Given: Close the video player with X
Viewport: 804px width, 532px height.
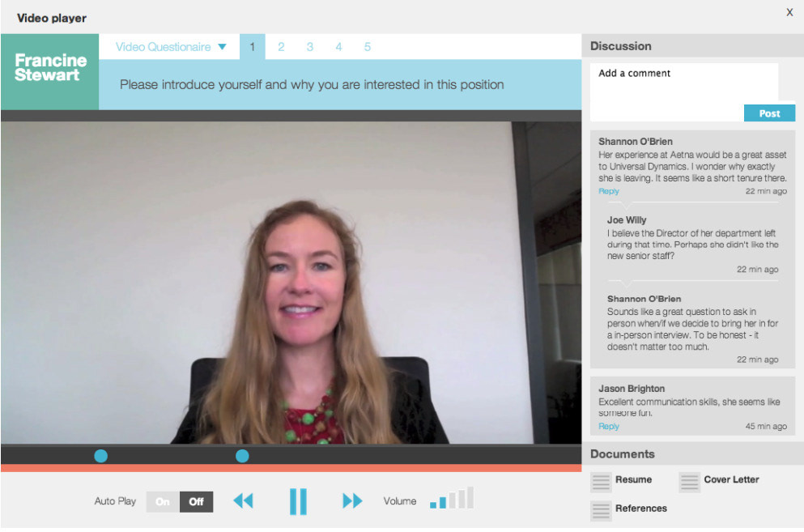Looking at the screenshot, I should point(789,12).
